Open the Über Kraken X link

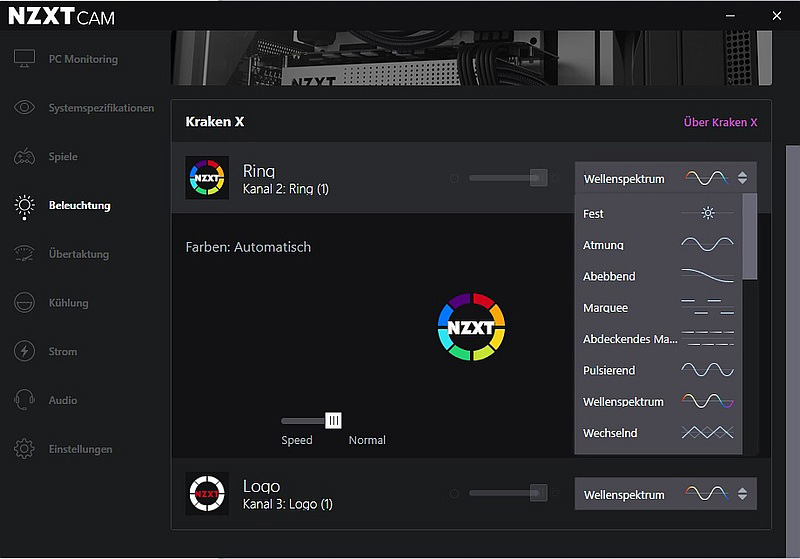pos(720,122)
